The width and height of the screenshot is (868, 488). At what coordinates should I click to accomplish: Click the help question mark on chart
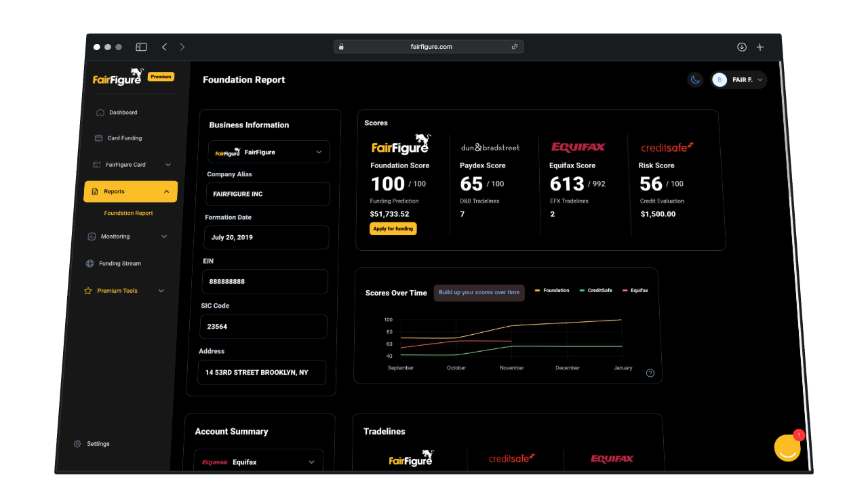coord(650,373)
